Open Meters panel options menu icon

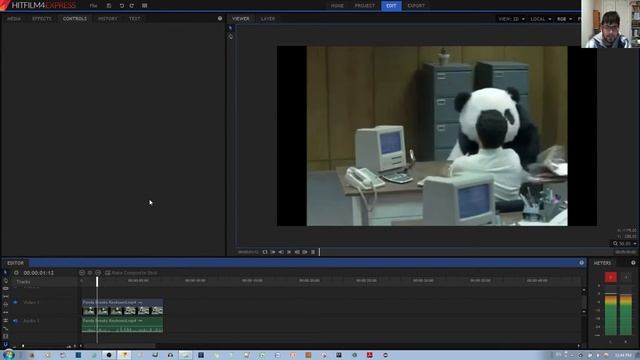633,263
